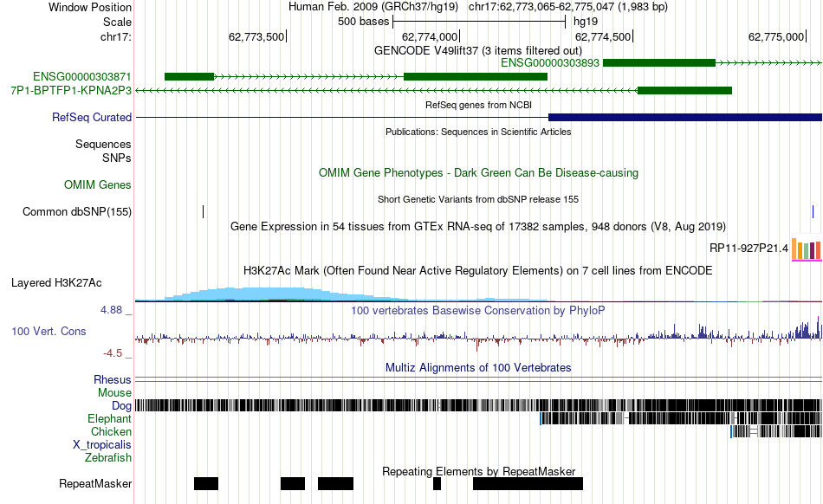Click the thick RefSeq Curated exon bar

coord(685,117)
